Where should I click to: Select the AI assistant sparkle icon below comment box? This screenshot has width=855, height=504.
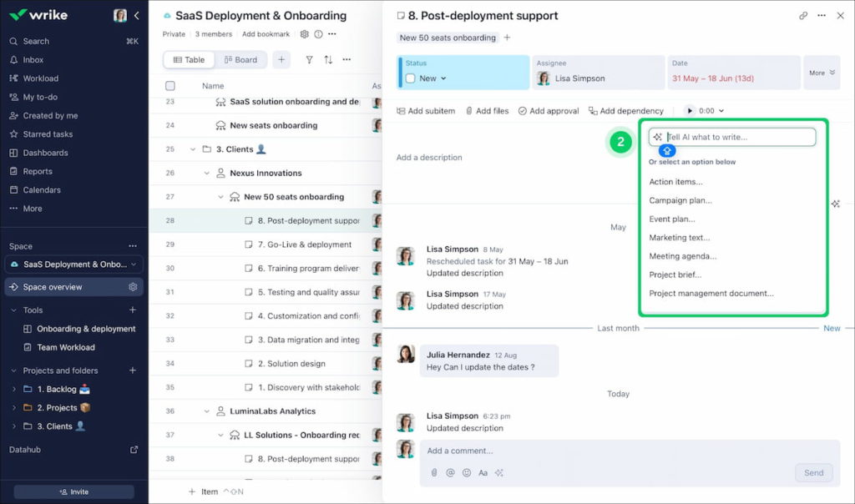point(499,472)
